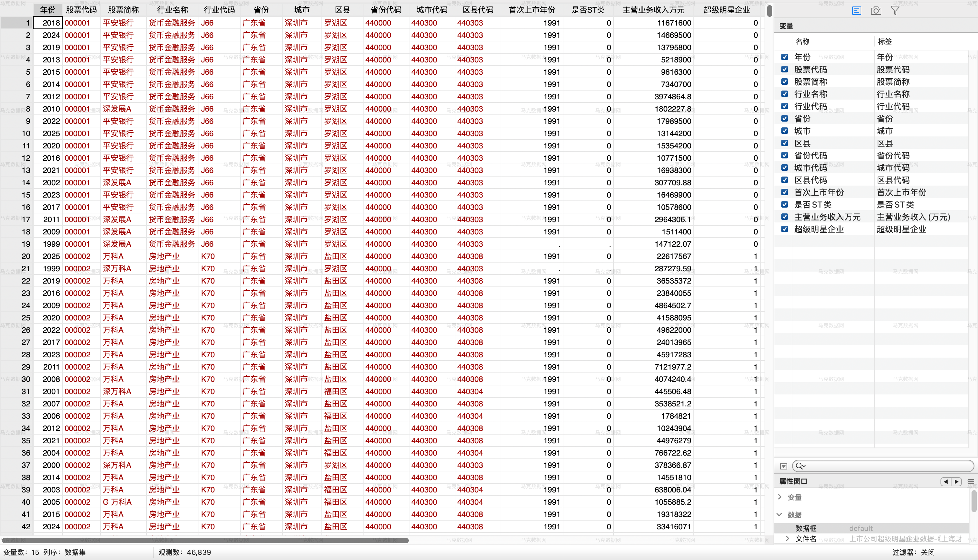This screenshot has height=560, width=978.
Task: Click cell 2018 in row 1
Action: (x=48, y=23)
